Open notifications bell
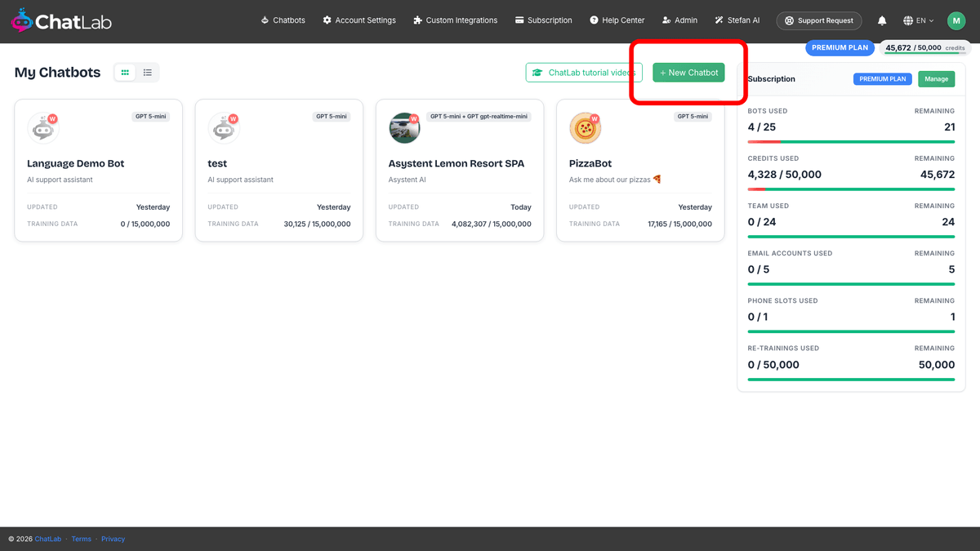This screenshot has width=980, height=551. (882, 20)
